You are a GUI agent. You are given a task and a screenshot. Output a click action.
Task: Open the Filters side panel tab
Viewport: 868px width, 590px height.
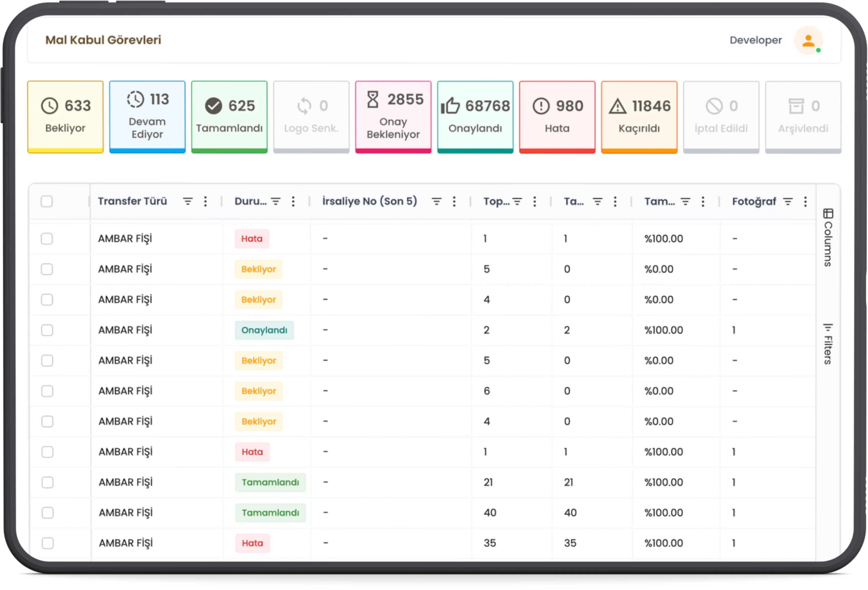click(x=828, y=344)
